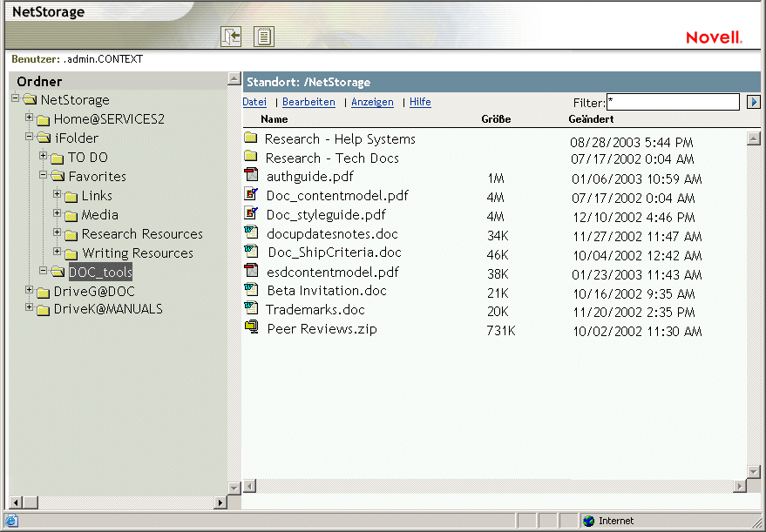The width and height of the screenshot is (766, 532).
Task: Click the Home@SERVICES2 folder icon
Action: 44,119
